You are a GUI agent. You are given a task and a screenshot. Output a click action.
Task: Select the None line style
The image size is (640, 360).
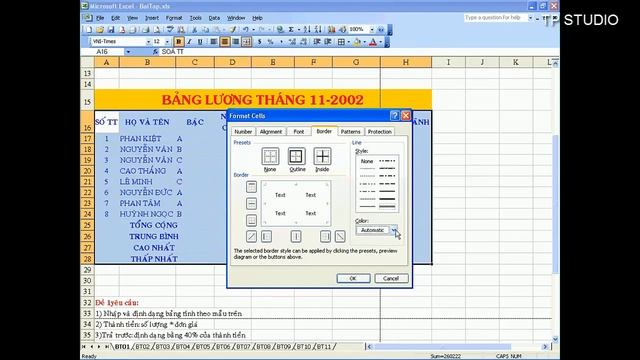367,161
